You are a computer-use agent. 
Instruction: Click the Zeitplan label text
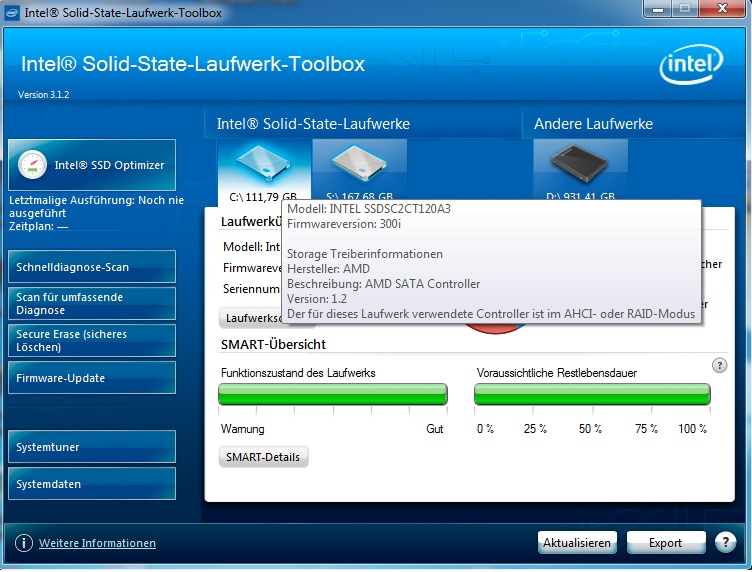tap(38, 226)
